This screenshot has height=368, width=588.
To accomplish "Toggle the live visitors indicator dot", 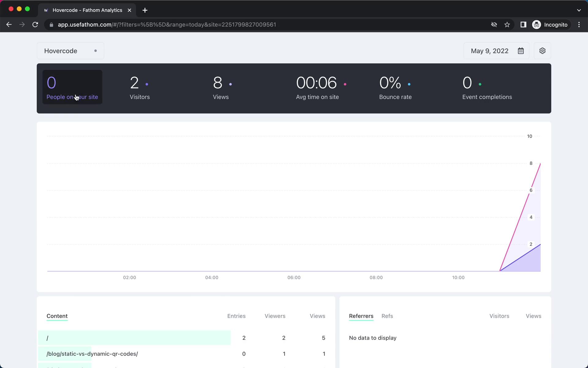I will click(x=95, y=51).
